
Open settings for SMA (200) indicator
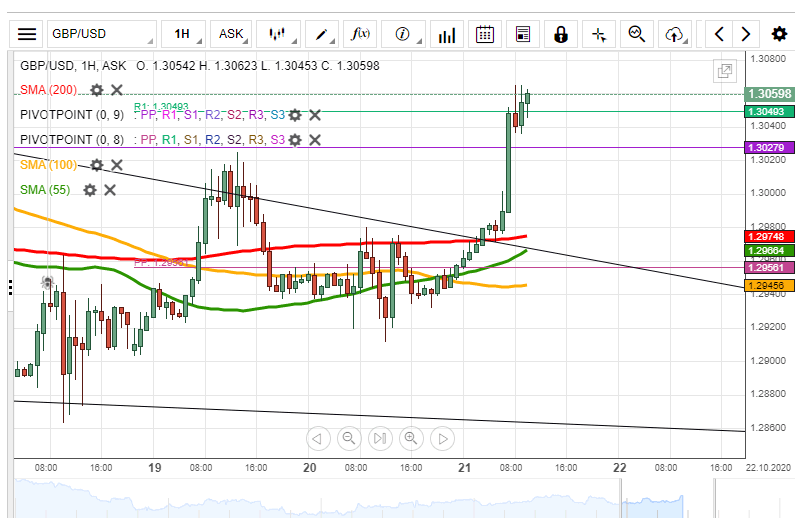(96, 90)
